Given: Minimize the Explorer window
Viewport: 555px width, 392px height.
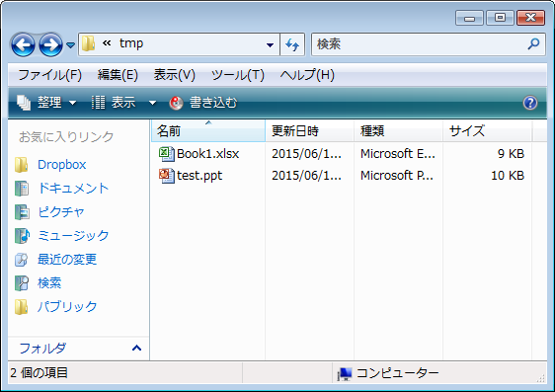Looking at the screenshot, I should 469,18.
